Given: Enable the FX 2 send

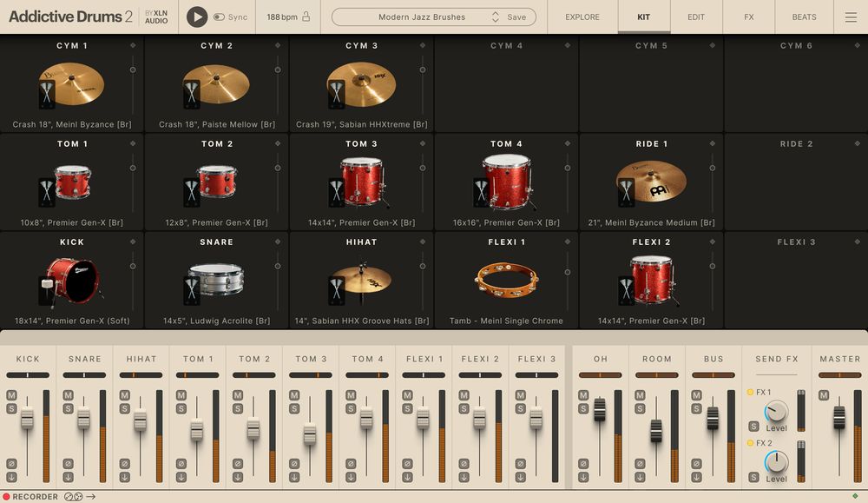Looking at the screenshot, I should [750, 442].
